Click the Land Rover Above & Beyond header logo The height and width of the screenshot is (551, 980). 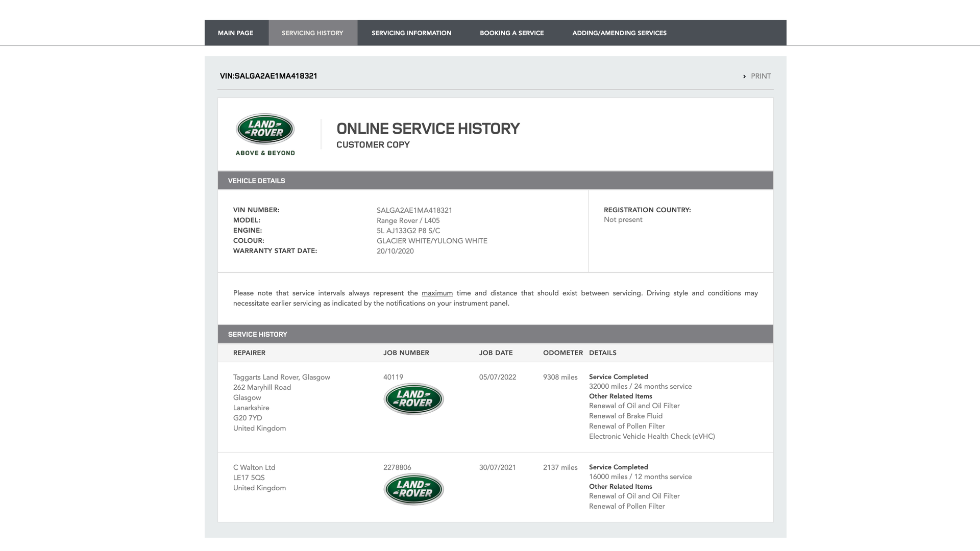pos(265,134)
